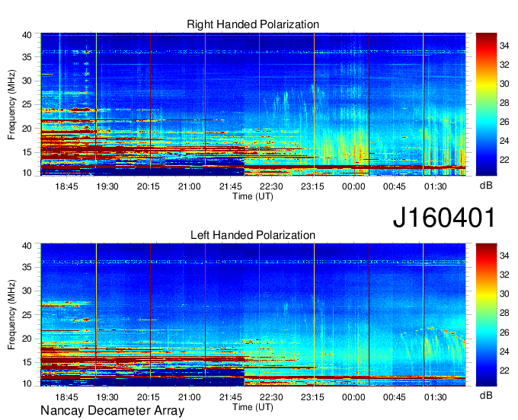
Task: Click the 20 MHz tick of left-handed plot
Action: (27, 339)
